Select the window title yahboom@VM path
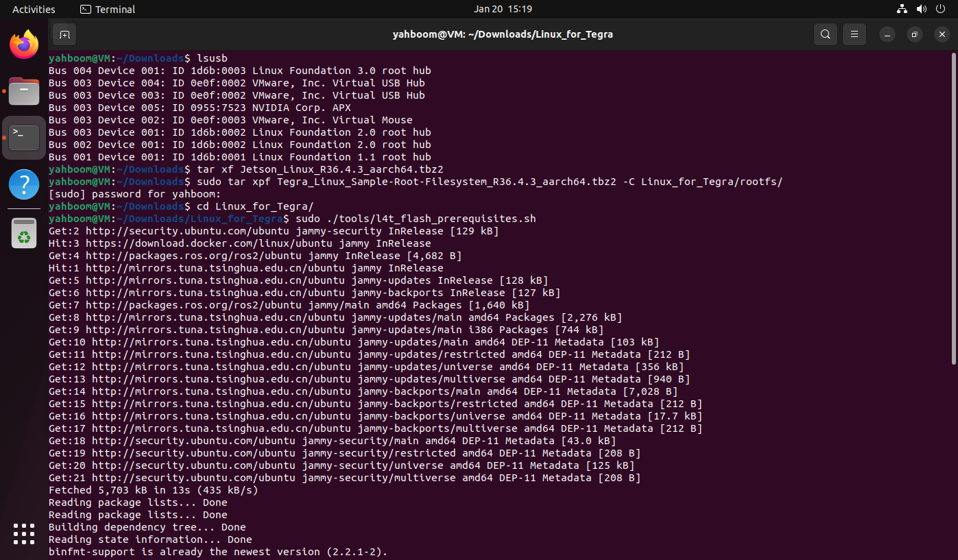This screenshot has width=958, height=560. pos(503,34)
